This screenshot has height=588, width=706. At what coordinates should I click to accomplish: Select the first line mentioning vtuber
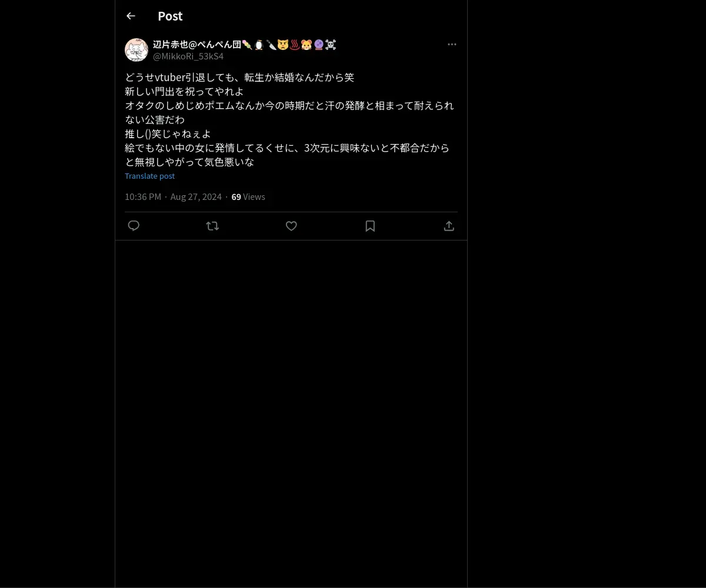[239, 77]
